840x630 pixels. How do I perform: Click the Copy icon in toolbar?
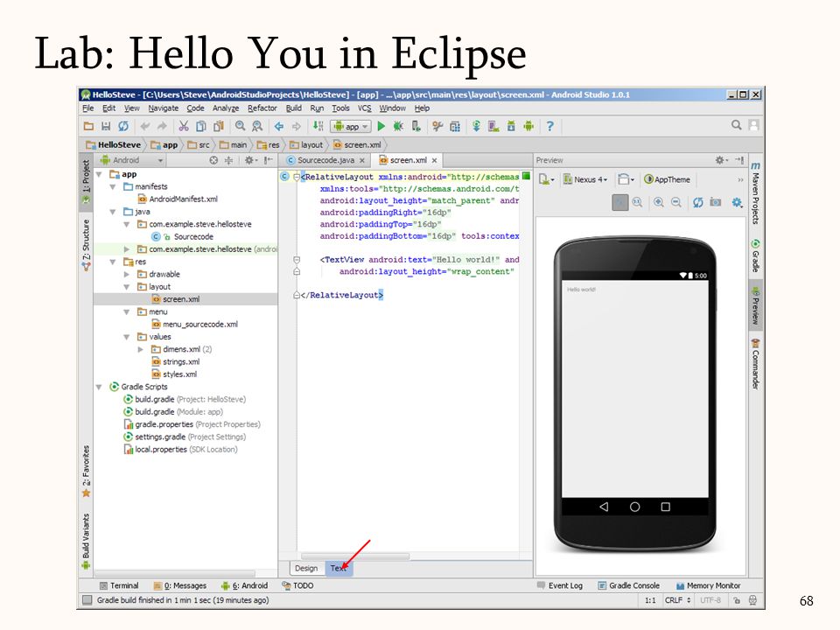(x=201, y=126)
